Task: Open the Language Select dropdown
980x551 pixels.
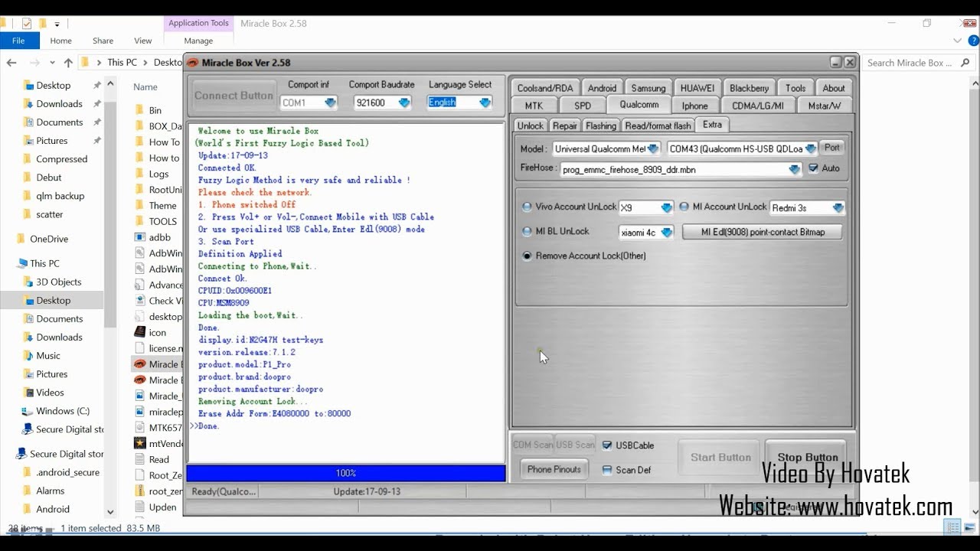Action: [x=485, y=103]
